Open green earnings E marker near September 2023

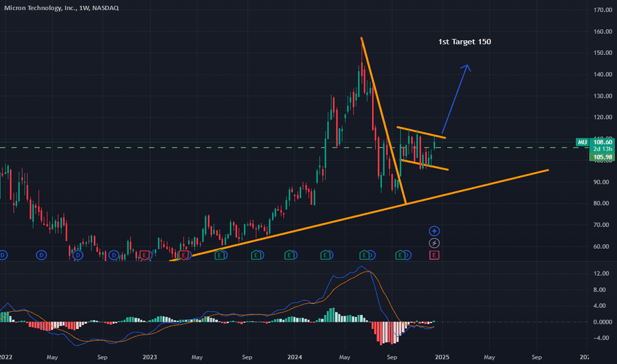pyautogui.click(x=256, y=255)
